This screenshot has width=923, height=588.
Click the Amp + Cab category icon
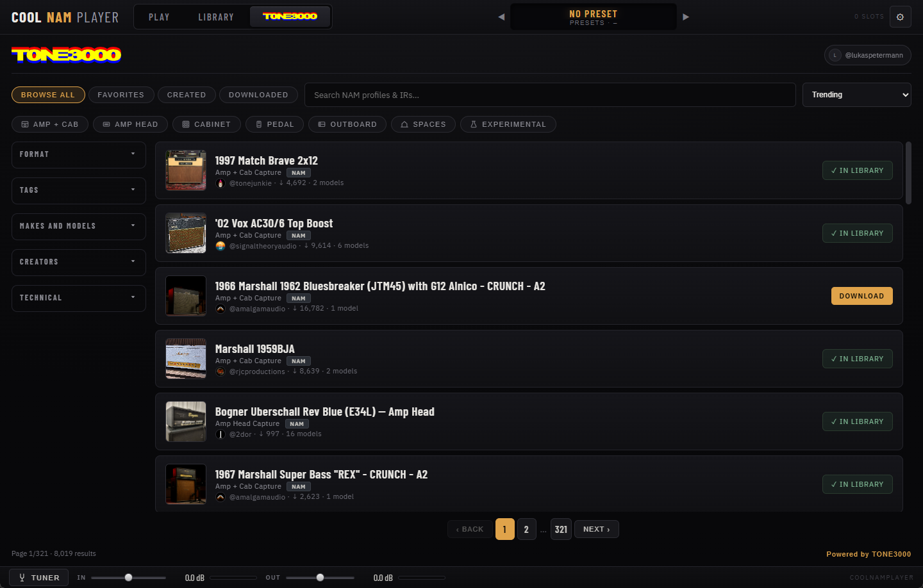25,124
